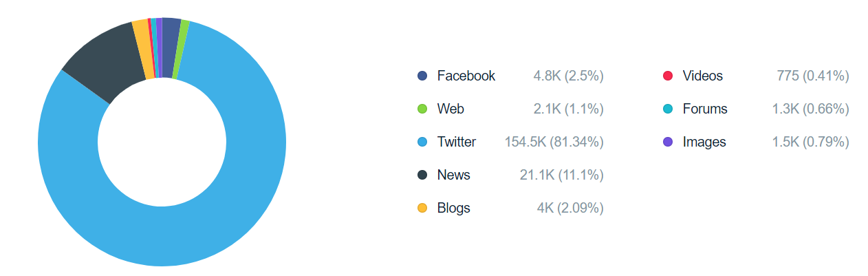Image resolution: width=868 pixels, height=276 pixels.
Task: Select the Web legend label
Action: (451, 109)
